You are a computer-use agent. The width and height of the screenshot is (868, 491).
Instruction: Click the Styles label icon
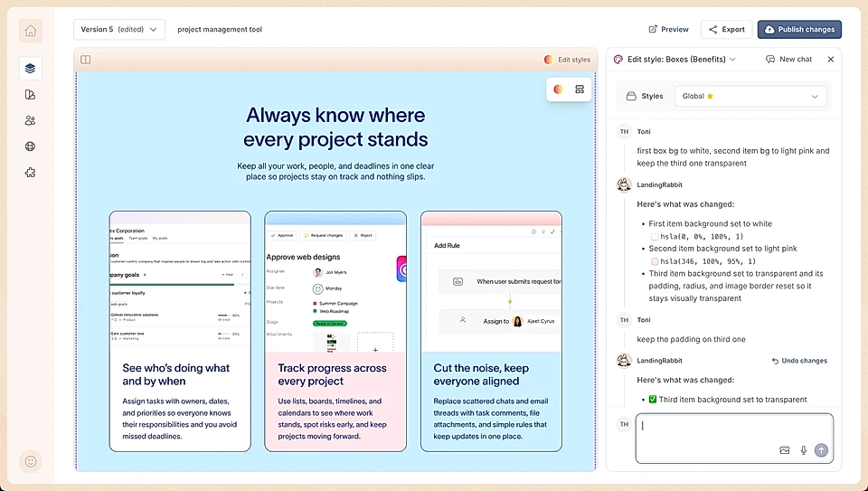[x=631, y=97]
